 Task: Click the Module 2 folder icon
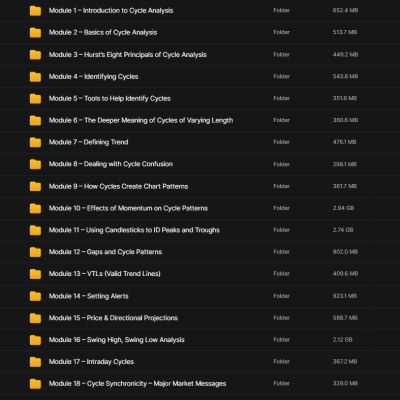[x=35, y=33]
